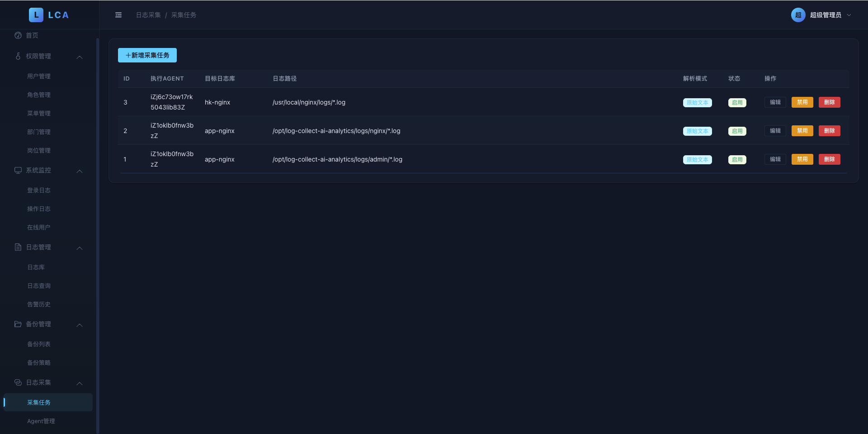This screenshot has height=434, width=868.
Task: Click 原始文本 tag in logs/admin row
Action: point(698,160)
